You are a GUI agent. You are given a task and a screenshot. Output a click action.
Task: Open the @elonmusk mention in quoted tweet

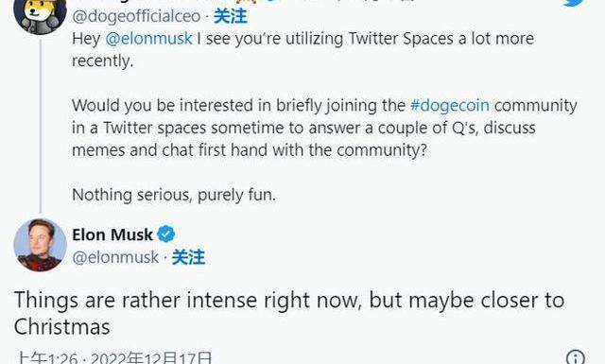148,39
